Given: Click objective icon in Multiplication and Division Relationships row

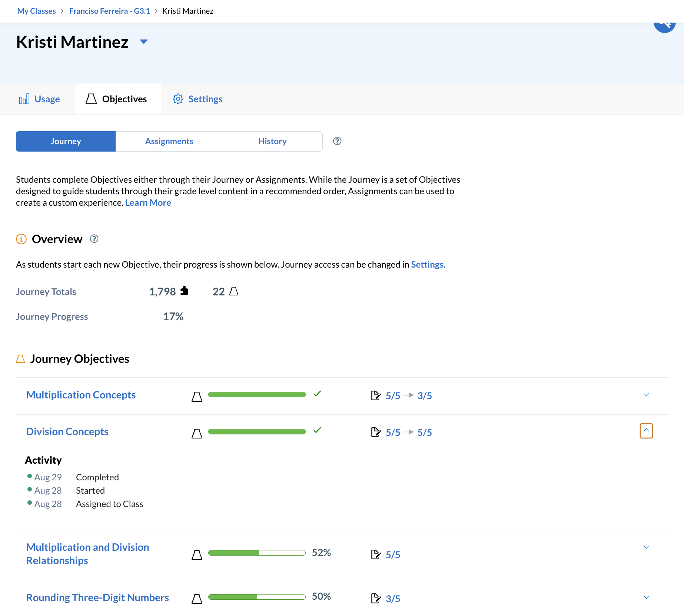Looking at the screenshot, I should [x=197, y=555].
